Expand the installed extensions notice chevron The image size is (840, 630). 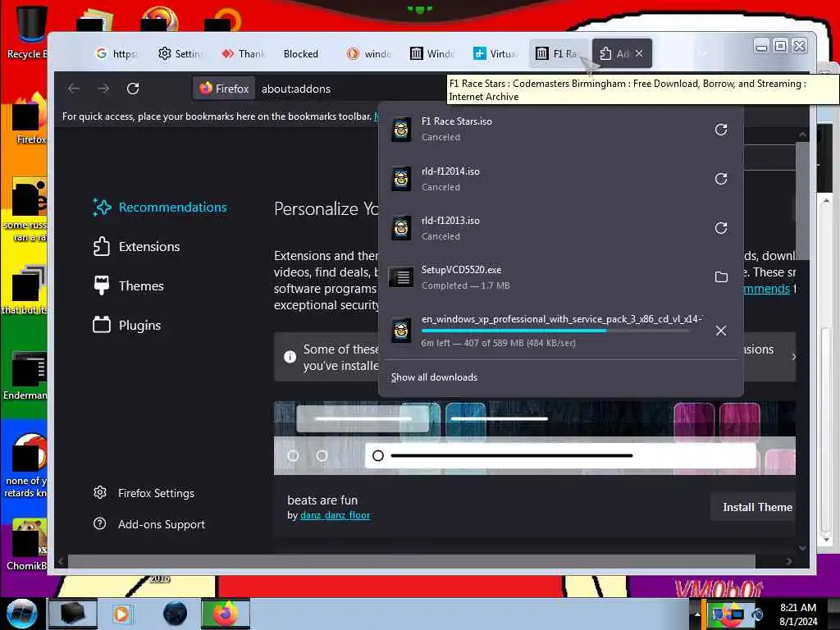pos(793,357)
